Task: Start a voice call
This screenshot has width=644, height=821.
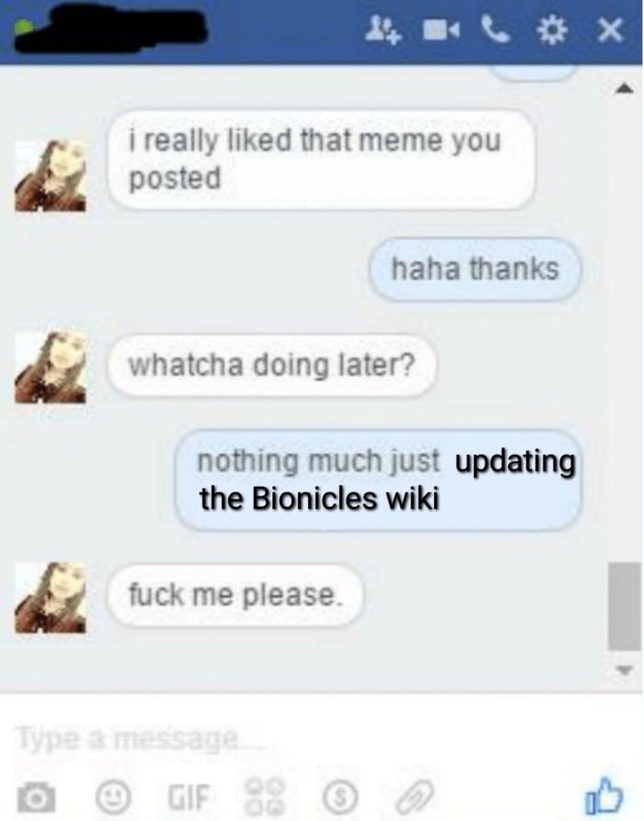Action: [x=496, y=30]
